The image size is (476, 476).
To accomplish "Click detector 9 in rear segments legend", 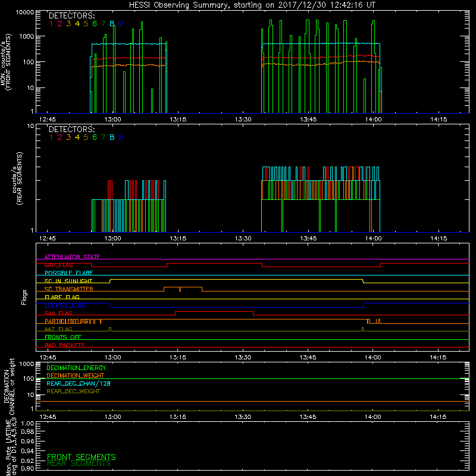I will coord(121,137).
